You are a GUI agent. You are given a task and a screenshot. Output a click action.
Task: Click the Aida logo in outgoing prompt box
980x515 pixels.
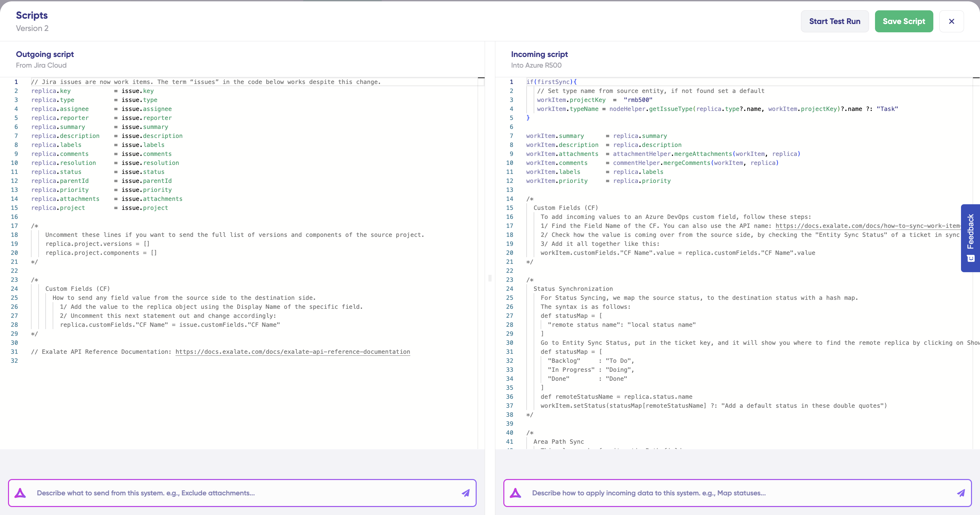(x=20, y=493)
